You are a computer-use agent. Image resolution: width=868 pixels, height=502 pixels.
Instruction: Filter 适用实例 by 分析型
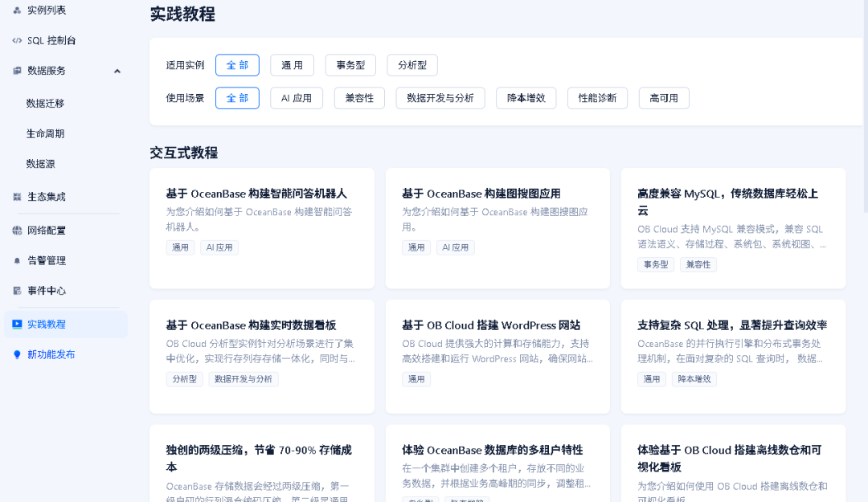click(x=412, y=65)
